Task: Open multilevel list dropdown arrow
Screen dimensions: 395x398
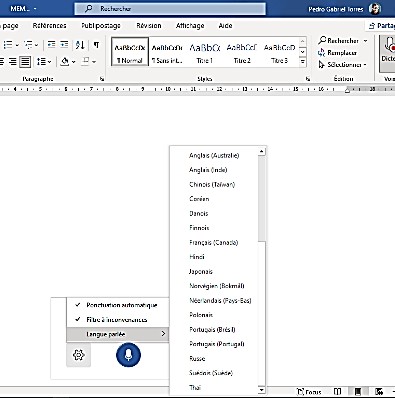Action: 37,45
